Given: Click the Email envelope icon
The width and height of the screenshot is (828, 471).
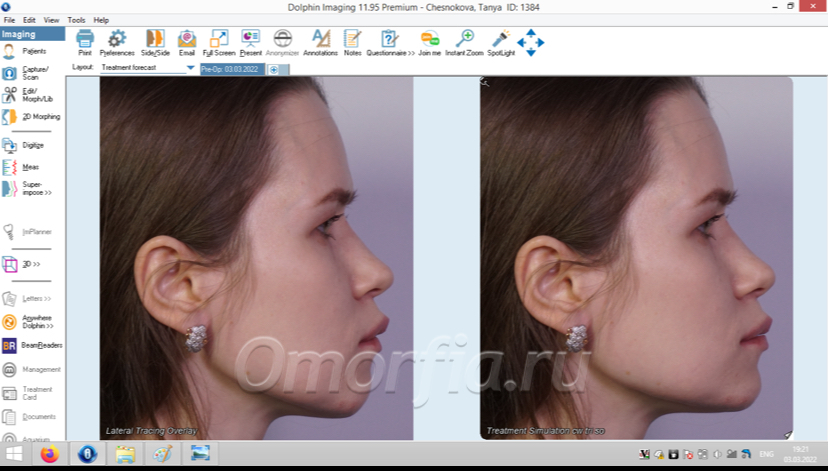Looking at the screenshot, I should [186, 42].
